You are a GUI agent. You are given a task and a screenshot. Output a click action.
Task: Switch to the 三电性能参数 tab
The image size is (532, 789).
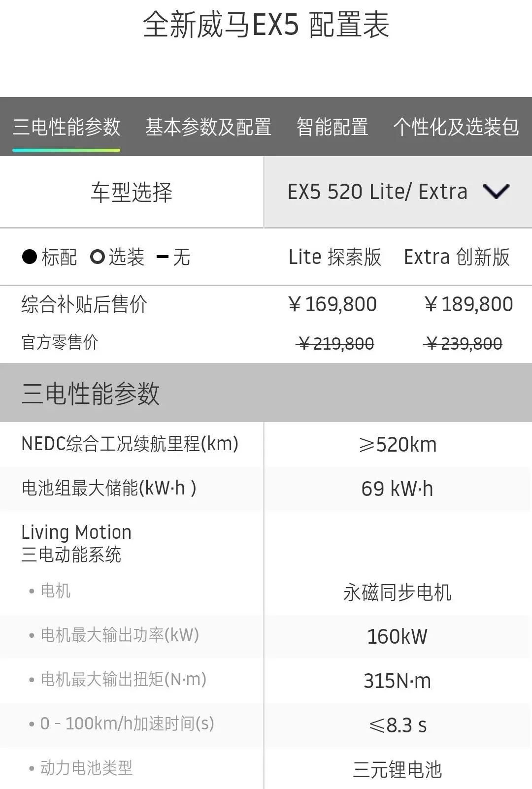(x=66, y=127)
